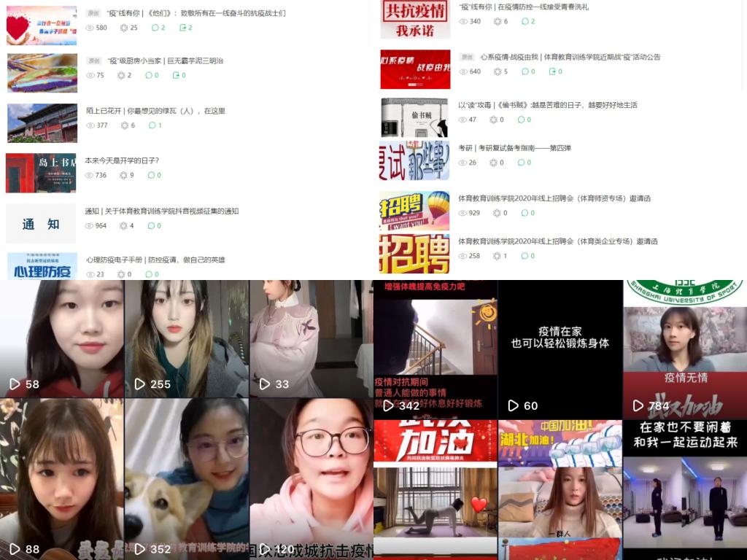
Task: Open '考研复试备考指南 第四弹' article
Action: 514,148
